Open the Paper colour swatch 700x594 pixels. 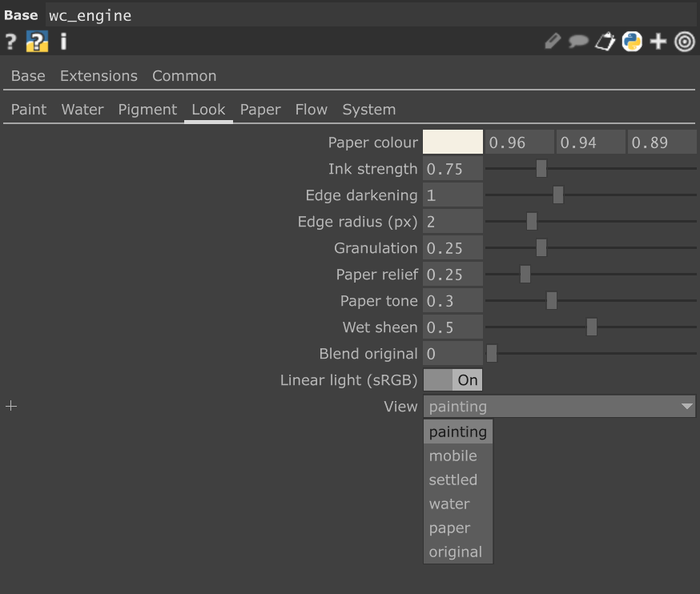[x=453, y=142]
